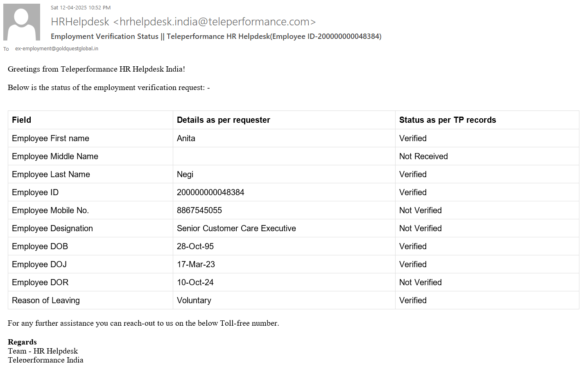Click the Employee ID number in table

click(210, 192)
